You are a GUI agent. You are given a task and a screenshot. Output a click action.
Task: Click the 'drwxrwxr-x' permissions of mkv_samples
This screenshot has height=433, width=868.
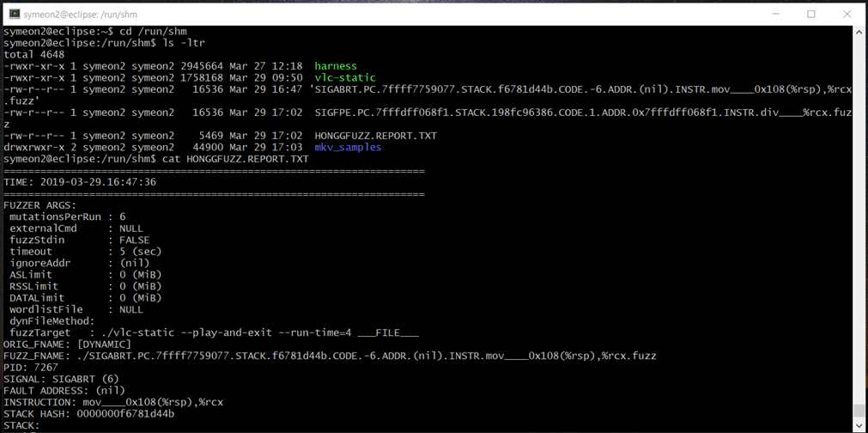pyautogui.click(x=33, y=148)
